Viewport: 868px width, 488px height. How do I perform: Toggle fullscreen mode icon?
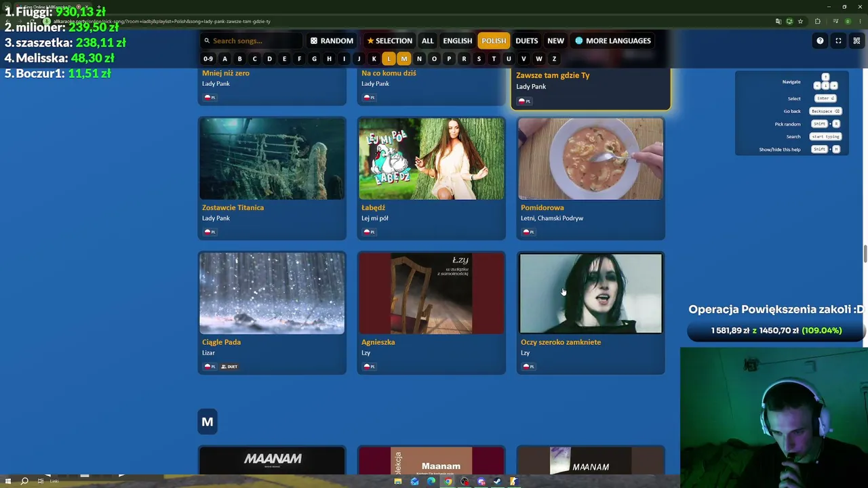[x=838, y=41]
